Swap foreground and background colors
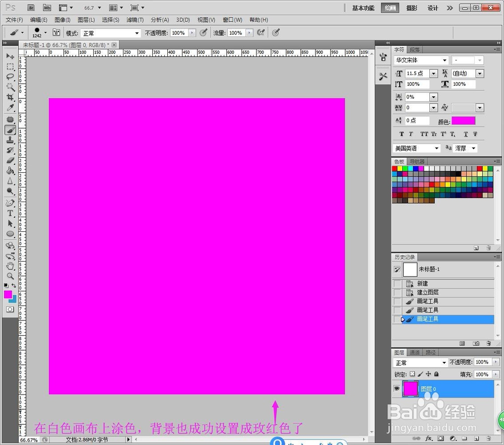 14,285
